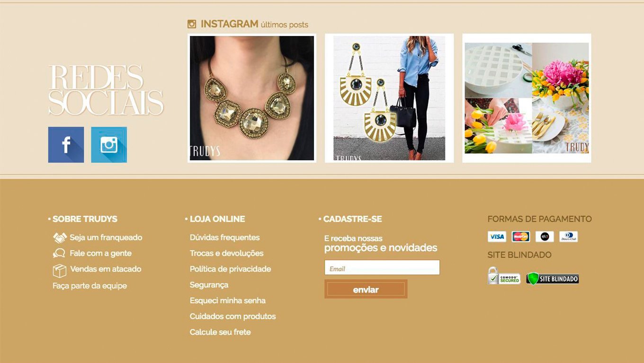644x363 pixels.
Task: Open the earrings and outfit Instagram post
Action: [x=389, y=98]
